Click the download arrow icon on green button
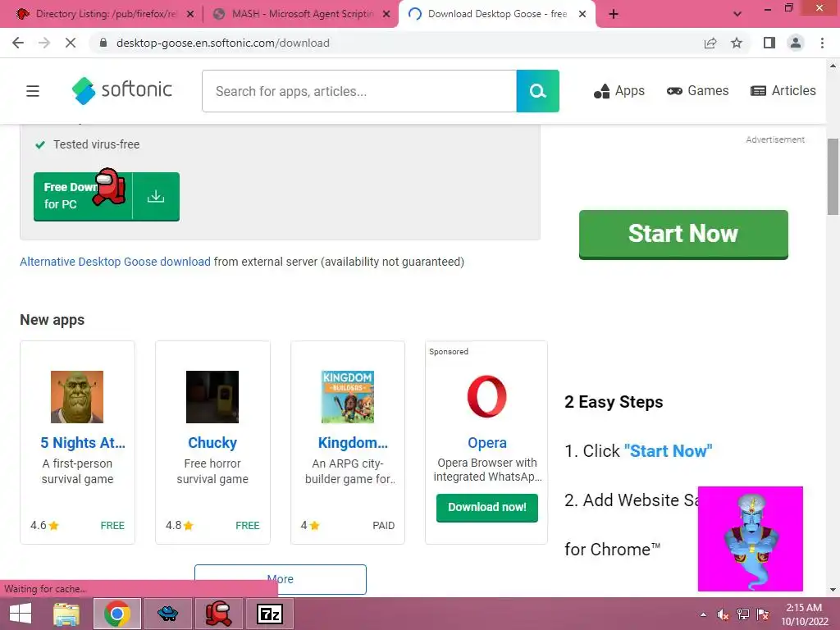 click(x=156, y=197)
